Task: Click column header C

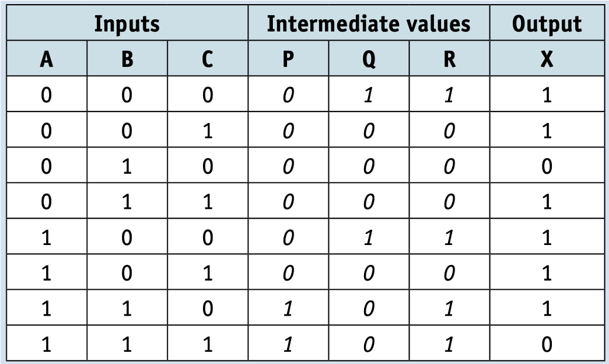Action: (208, 58)
